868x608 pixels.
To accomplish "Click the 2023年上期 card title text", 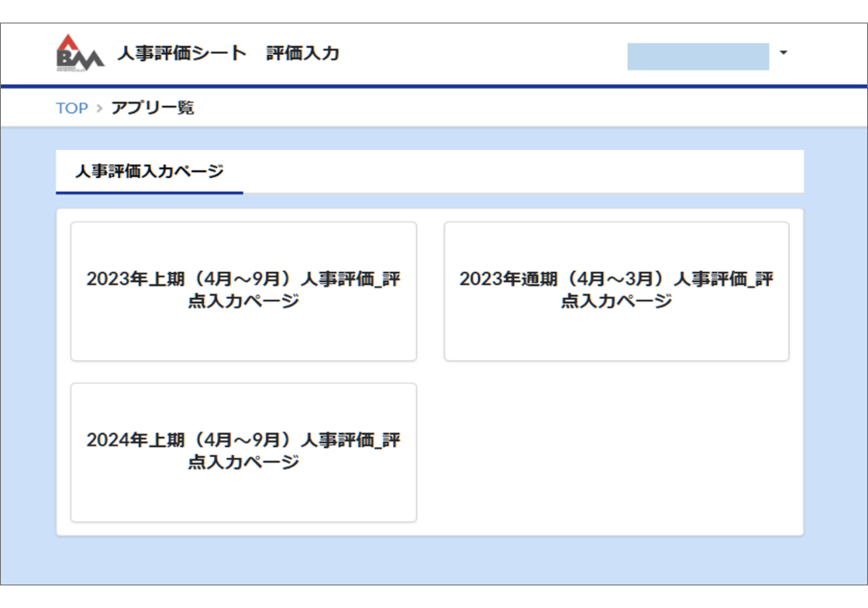I will coord(243,290).
